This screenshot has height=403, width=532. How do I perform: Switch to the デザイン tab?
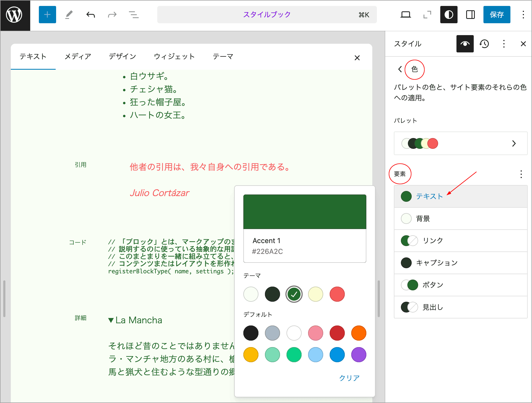point(122,56)
